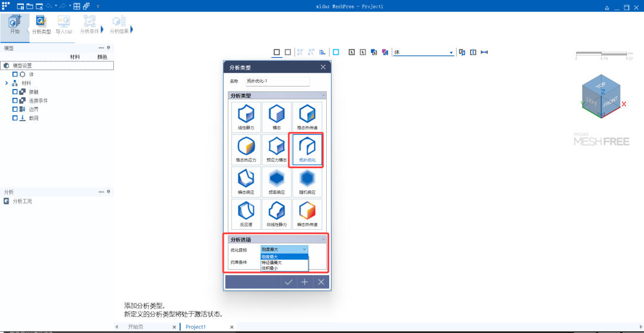
Task: Click the list lines icon in view toolbar
Action: 323,52
